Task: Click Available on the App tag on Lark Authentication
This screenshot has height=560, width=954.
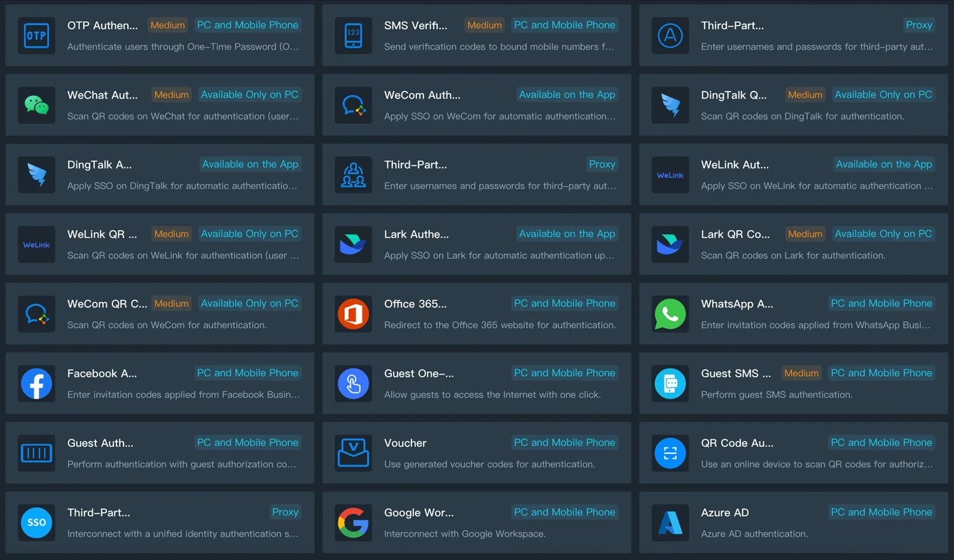Action: [x=567, y=234]
